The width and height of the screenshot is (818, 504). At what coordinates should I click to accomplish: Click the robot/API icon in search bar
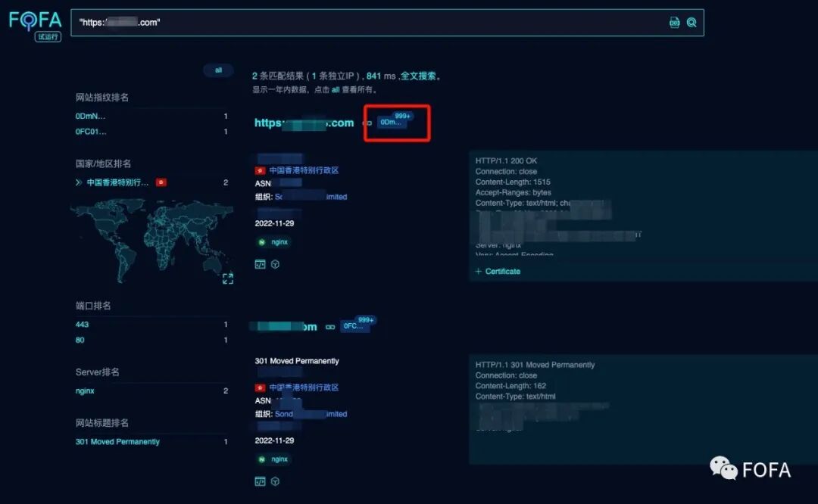[x=675, y=23]
